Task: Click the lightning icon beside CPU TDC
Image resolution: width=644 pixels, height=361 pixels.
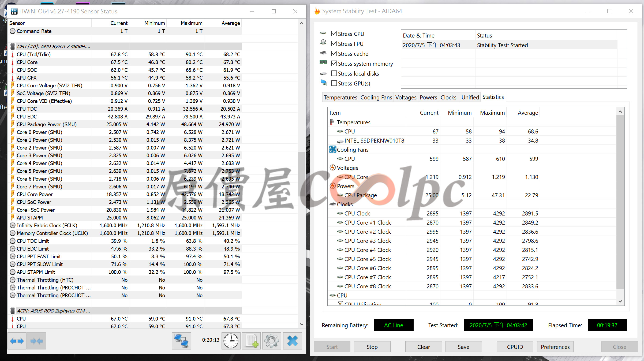Action: (x=13, y=109)
